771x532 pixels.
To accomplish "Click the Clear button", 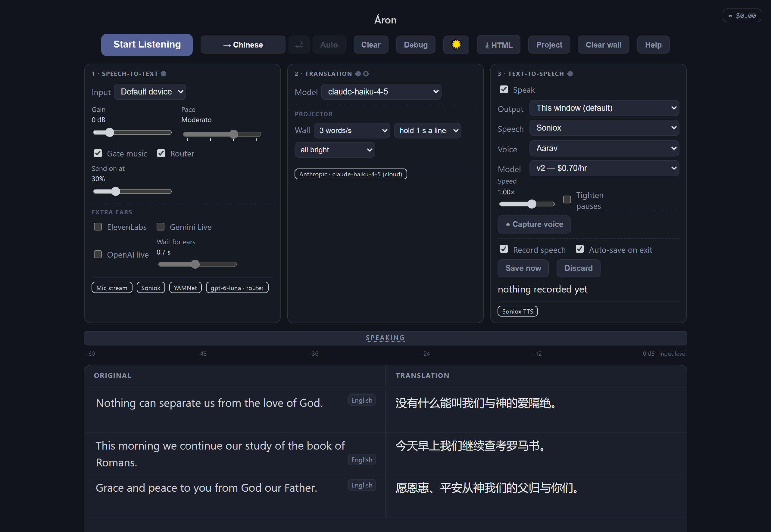I will click(x=371, y=45).
